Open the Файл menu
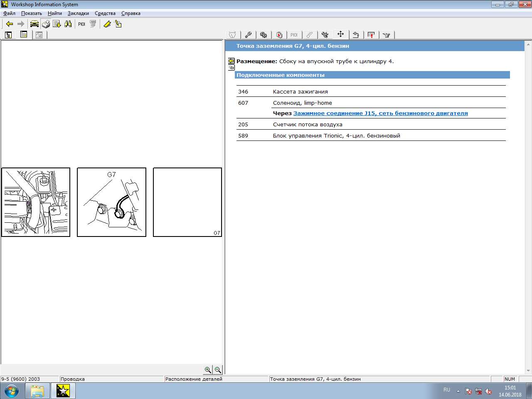532x399 pixels. tap(9, 13)
